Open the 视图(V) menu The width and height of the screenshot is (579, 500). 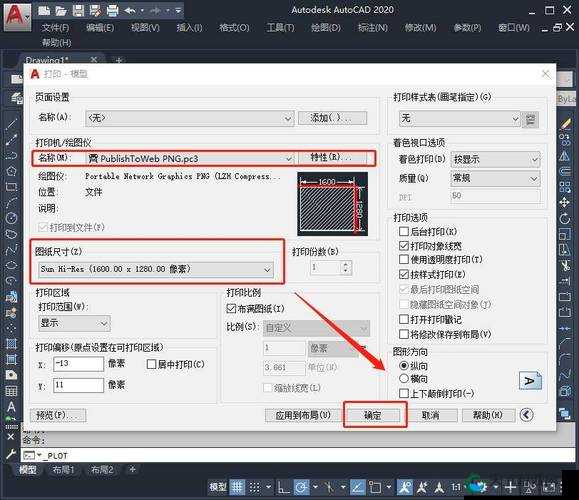145,28
